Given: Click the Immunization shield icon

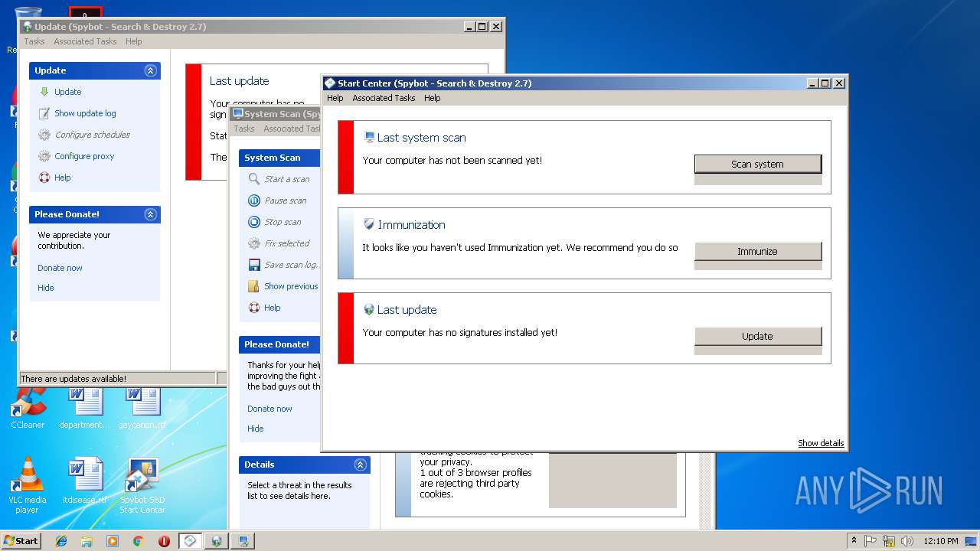Looking at the screenshot, I should 369,224.
